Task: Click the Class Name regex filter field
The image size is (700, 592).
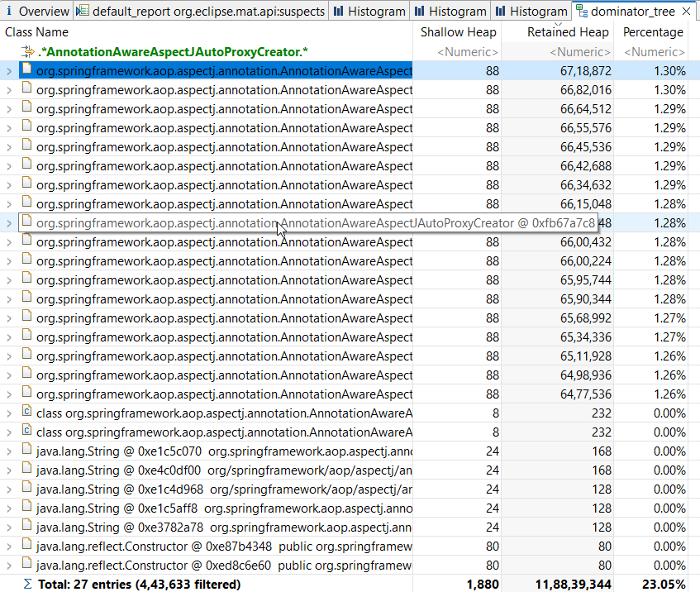Action: pos(207,51)
